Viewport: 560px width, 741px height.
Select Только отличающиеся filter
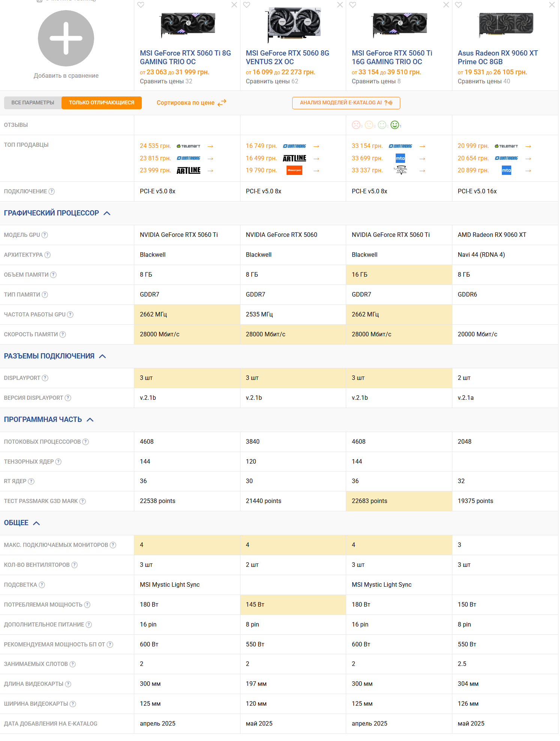[x=101, y=103]
